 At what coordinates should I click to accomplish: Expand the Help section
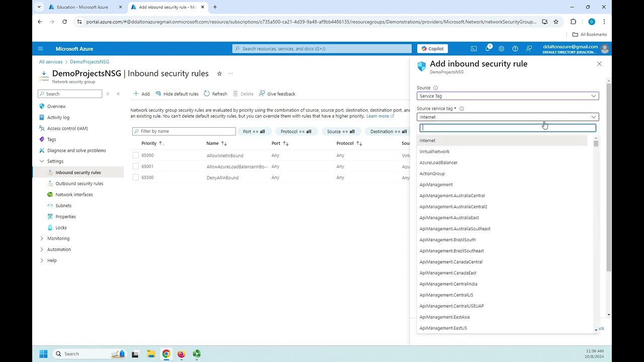42,260
